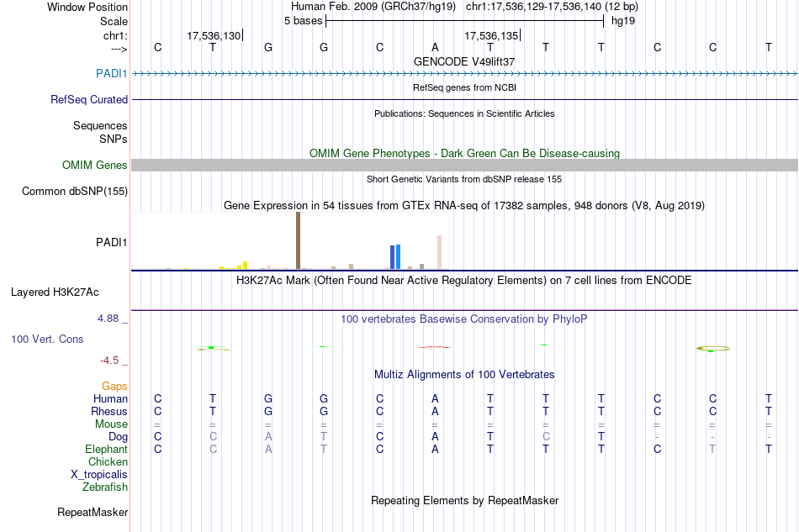
Task: Click the gray OMIM Genes bar
Action: click(464, 165)
